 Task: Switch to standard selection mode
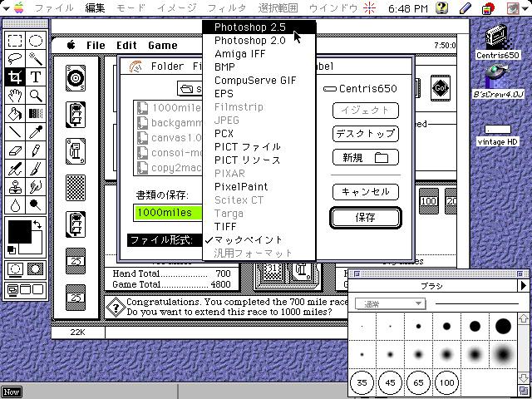[15, 269]
